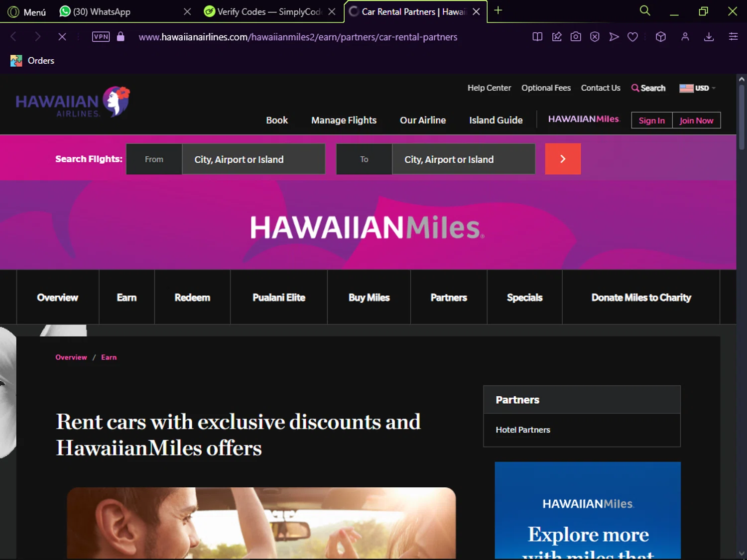Viewport: 747px width, 560px height.
Task: Select the Earn miles tab
Action: [126, 298]
